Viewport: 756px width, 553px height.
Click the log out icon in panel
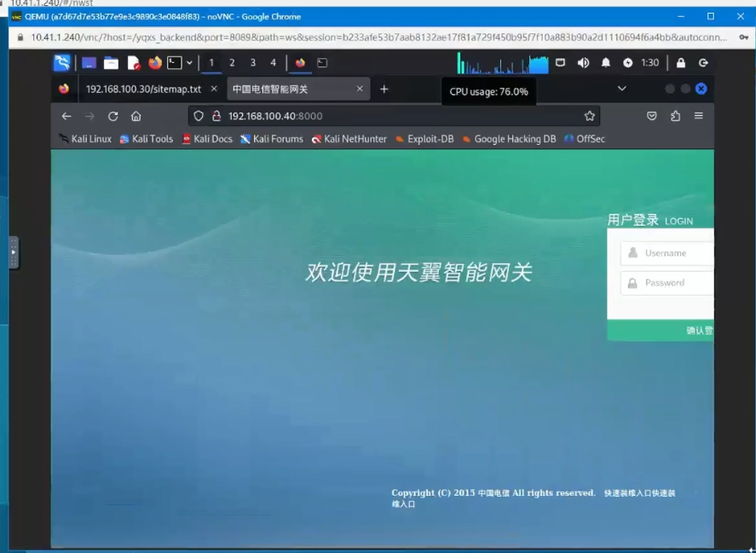703,63
